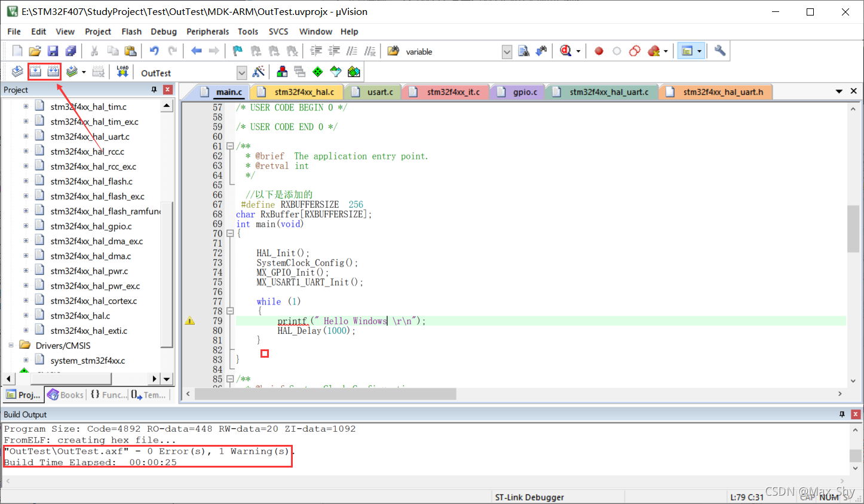This screenshot has width=864, height=504.
Task: Open the dropdown arrow next to Batch Build
Action: point(84,72)
